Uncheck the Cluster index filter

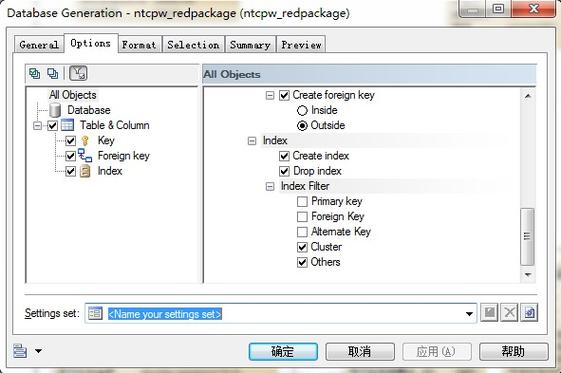[x=302, y=247]
